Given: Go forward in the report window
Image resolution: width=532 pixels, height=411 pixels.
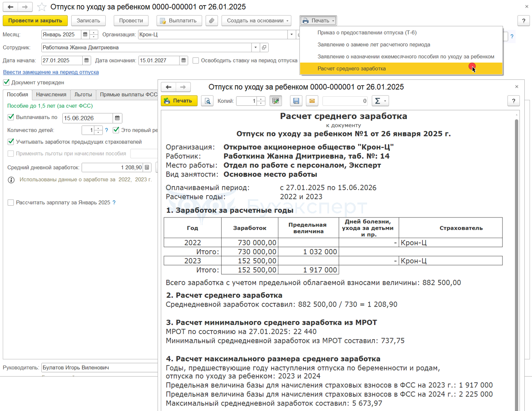Looking at the screenshot, I should point(183,87).
